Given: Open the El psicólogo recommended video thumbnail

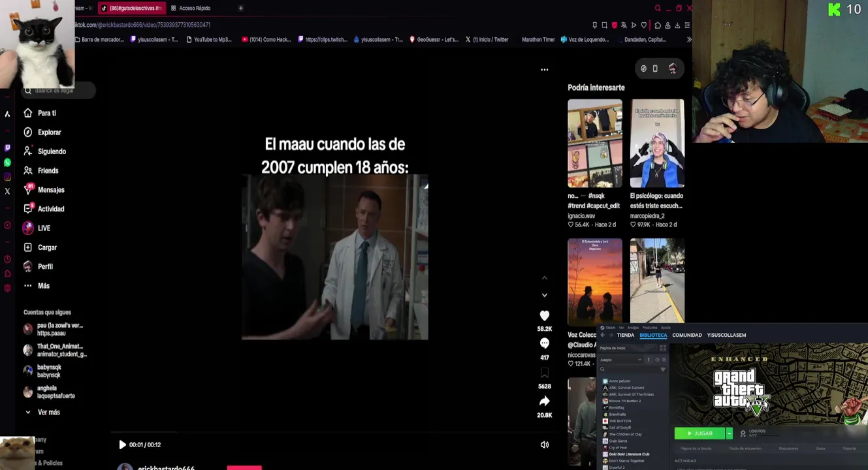Looking at the screenshot, I should pyautogui.click(x=657, y=143).
